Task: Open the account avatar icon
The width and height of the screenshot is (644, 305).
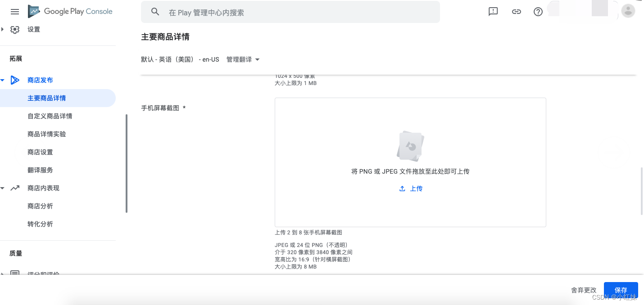Action: pos(628,10)
